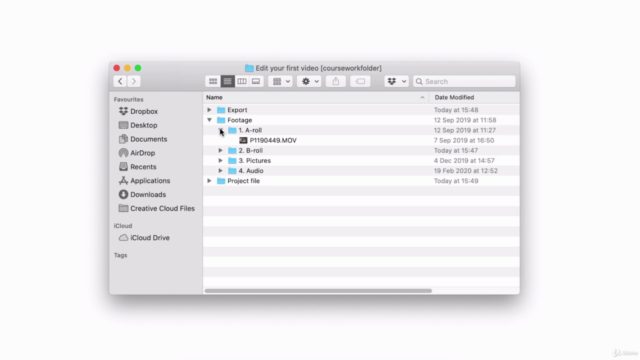The width and height of the screenshot is (640, 360).
Task: Click the 'P1190449.MOV' file name text
Action: tap(273, 140)
